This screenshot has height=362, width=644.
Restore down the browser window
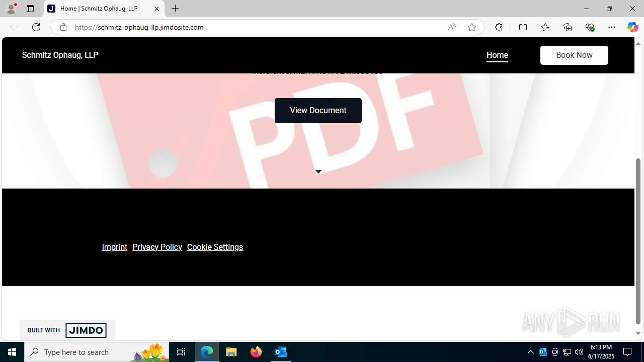(609, 9)
